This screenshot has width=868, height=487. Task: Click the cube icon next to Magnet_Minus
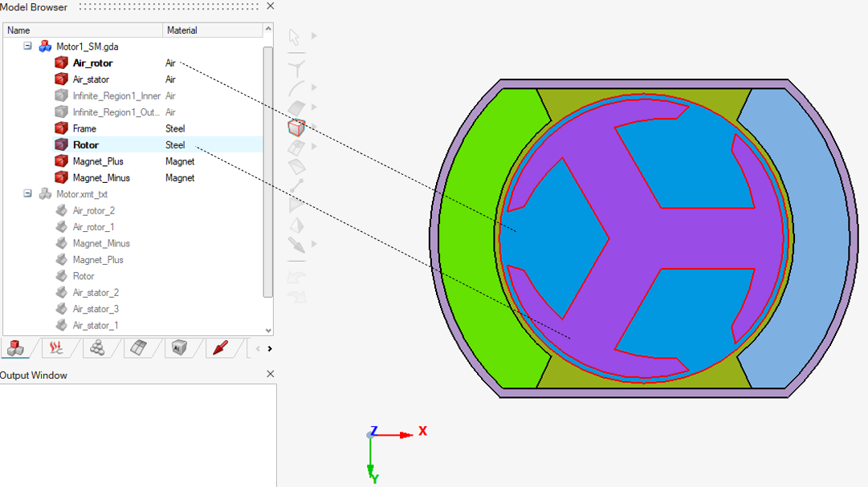click(x=61, y=177)
